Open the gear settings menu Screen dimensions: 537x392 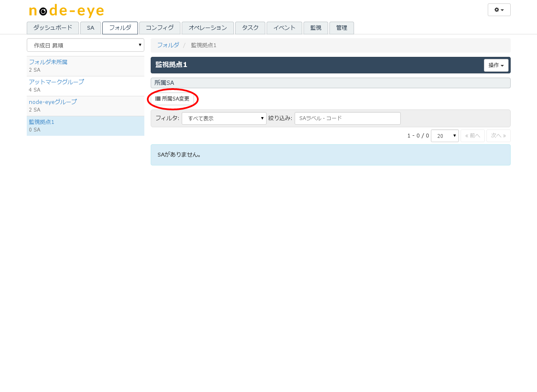pyautogui.click(x=499, y=10)
